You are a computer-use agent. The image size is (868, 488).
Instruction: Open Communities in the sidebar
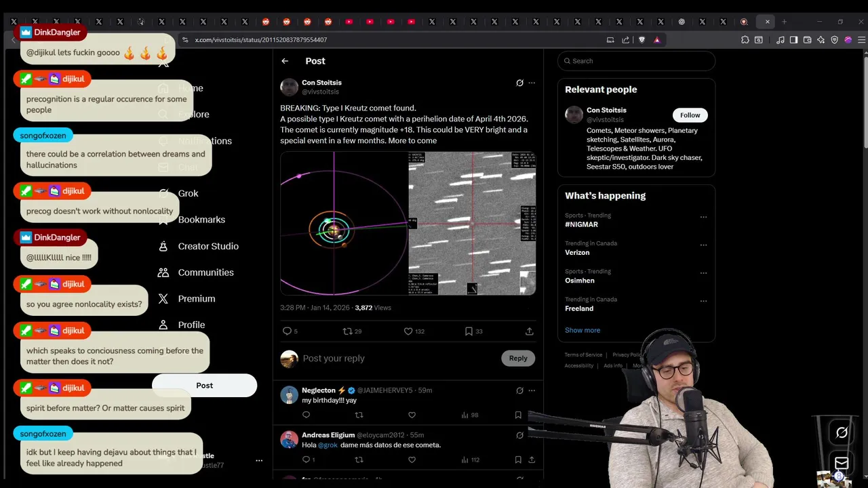pos(195,272)
